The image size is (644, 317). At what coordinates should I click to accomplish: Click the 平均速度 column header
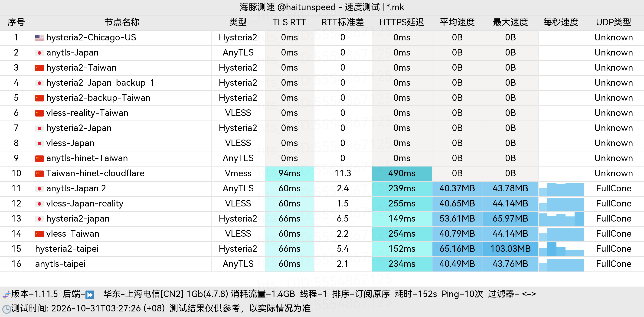coord(457,22)
